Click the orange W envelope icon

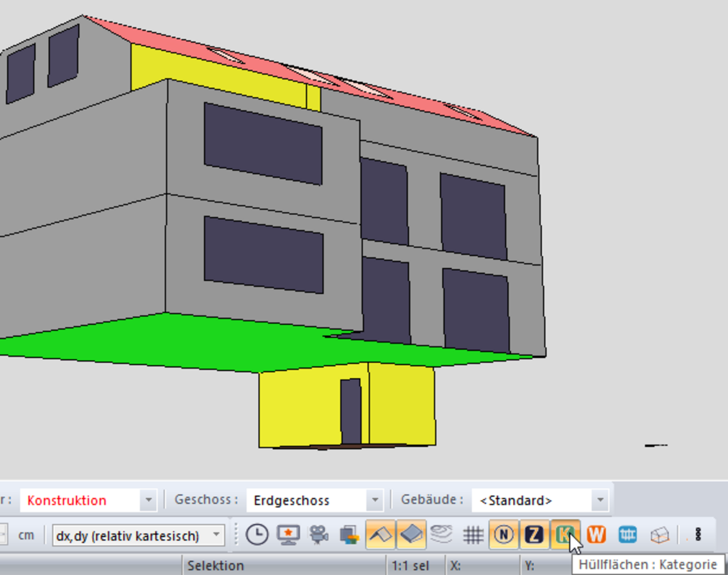(596, 535)
